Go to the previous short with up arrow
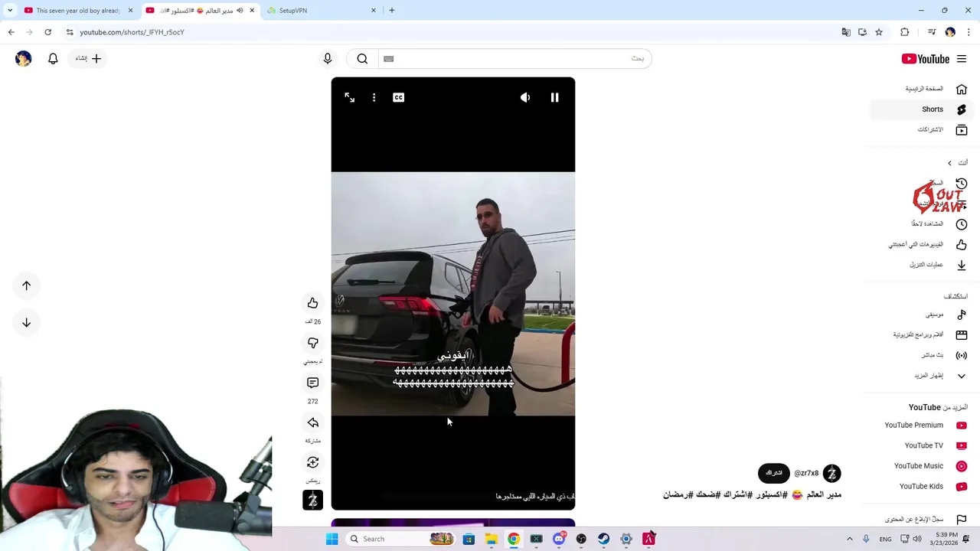The height and width of the screenshot is (551, 980). point(26,285)
